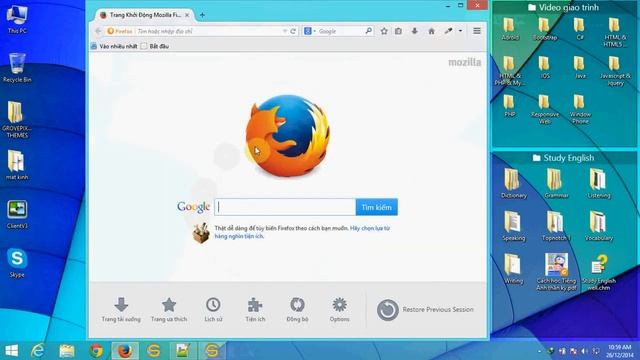Open Lịch sử history shortcut
The image size is (640, 360).
[213, 310]
